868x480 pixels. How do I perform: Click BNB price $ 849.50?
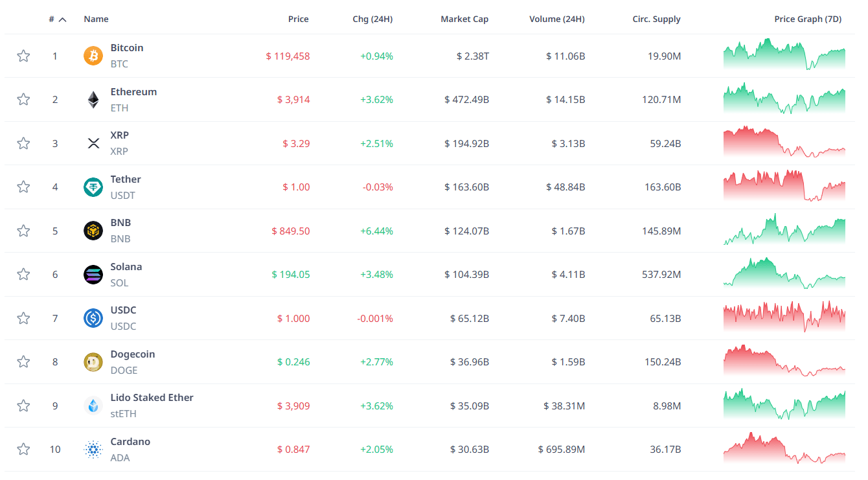tap(291, 231)
